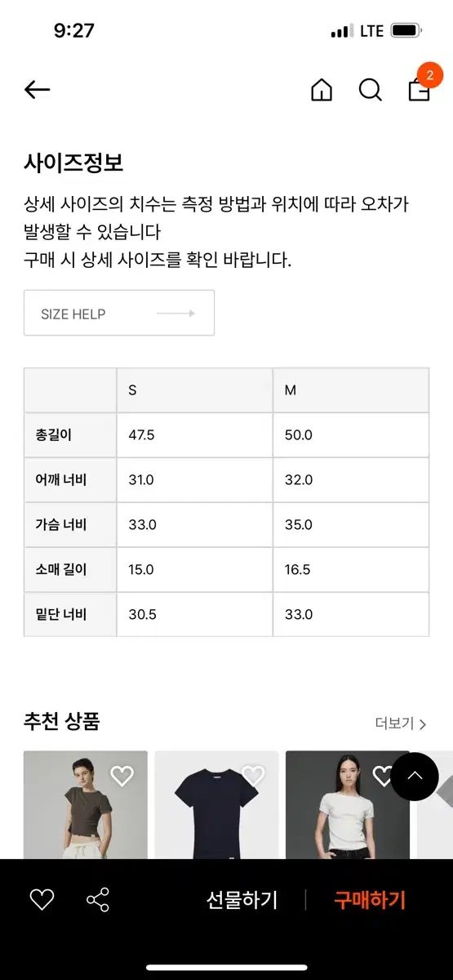453x980 pixels.
Task: Open the brown cropped tee product thumbnail
Action: [86, 805]
